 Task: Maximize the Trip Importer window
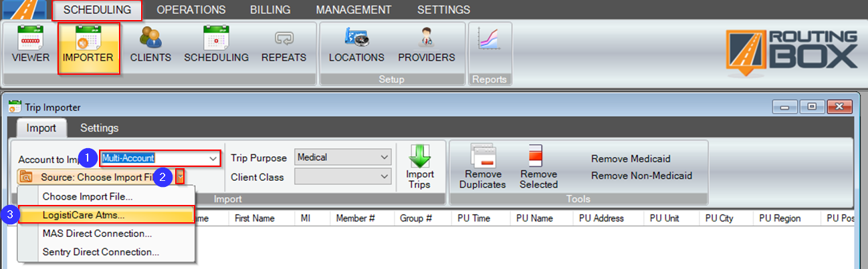point(812,107)
